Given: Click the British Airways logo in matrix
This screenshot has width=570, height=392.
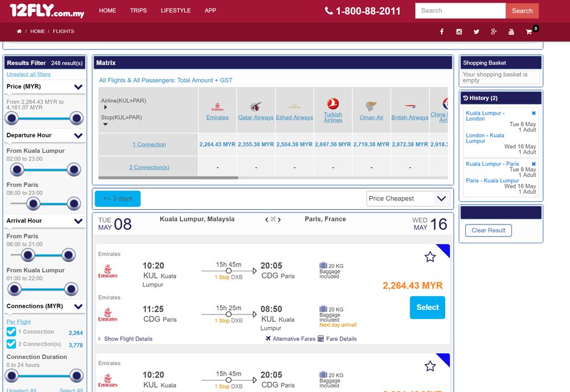Looking at the screenshot, I should coord(410,107).
